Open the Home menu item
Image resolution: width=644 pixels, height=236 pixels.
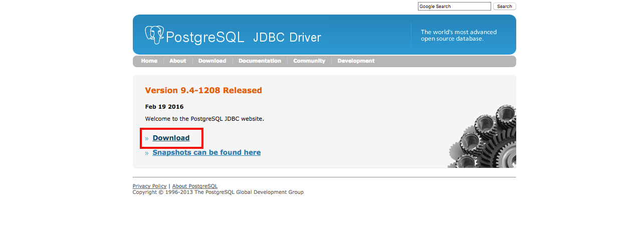coord(149,61)
